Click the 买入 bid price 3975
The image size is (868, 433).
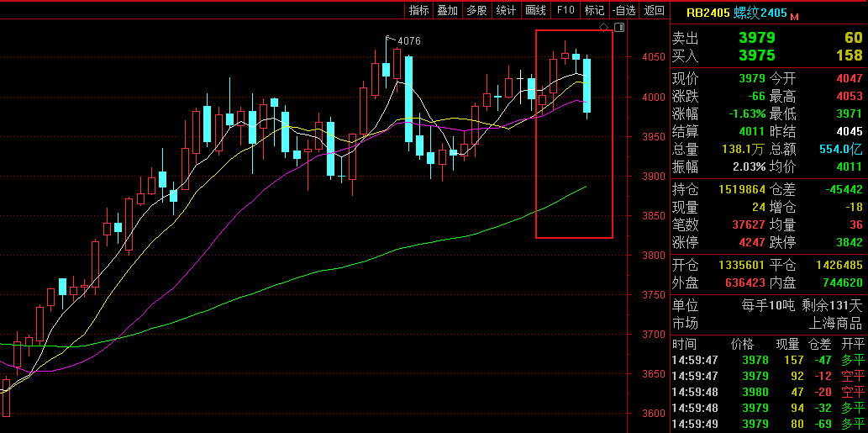click(x=756, y=55)
